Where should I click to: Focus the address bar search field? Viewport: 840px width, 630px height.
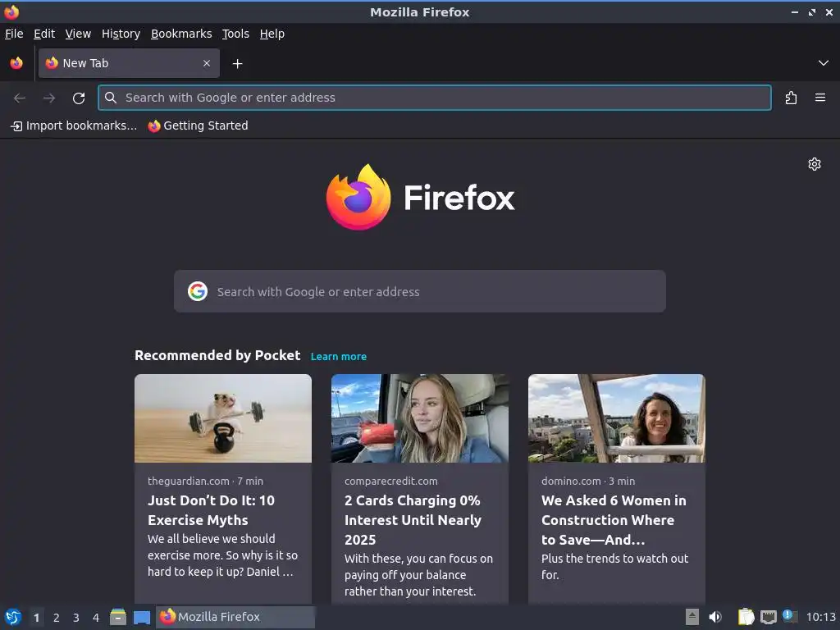coord(435,98)
